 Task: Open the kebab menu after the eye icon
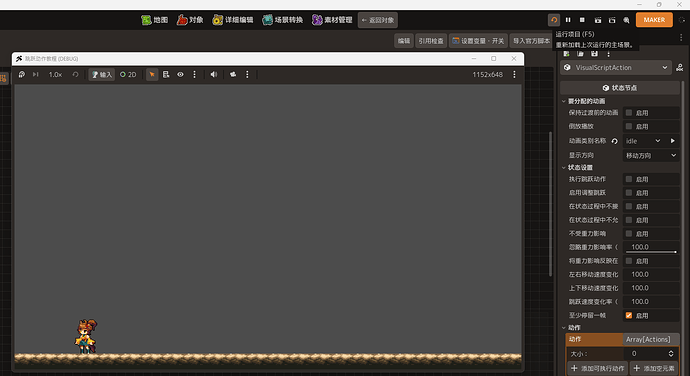[x=195, y=74]
